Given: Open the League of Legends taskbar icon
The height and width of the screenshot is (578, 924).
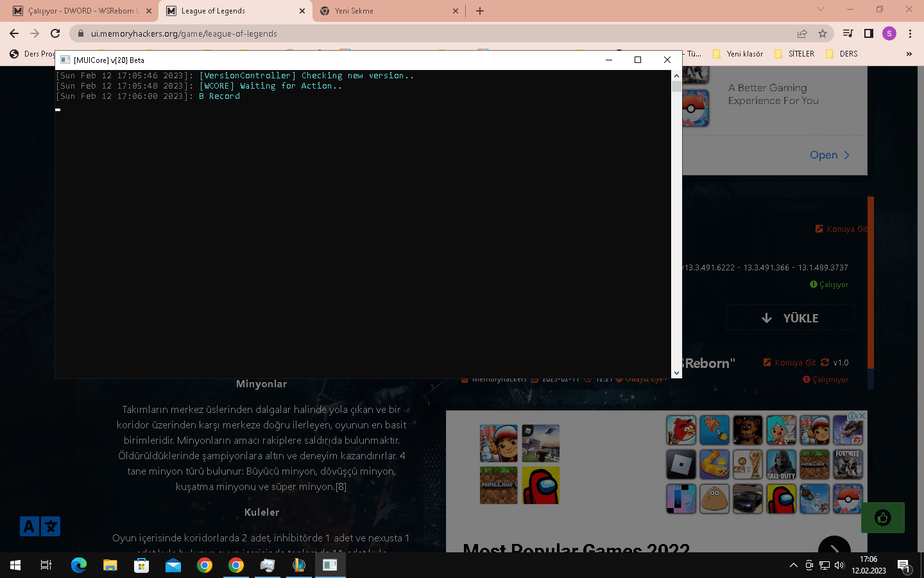Looking at the screenshot, I should tap(299, 565).
